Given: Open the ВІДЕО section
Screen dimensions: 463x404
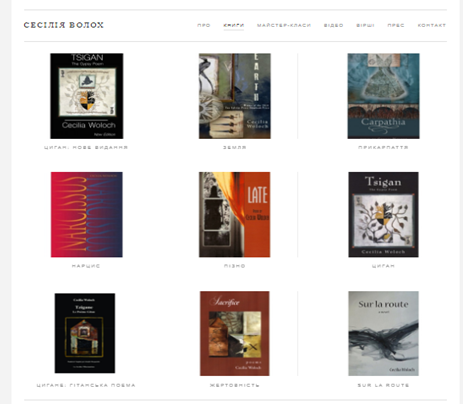Looking at the screenshot, I should coord(334,25).
